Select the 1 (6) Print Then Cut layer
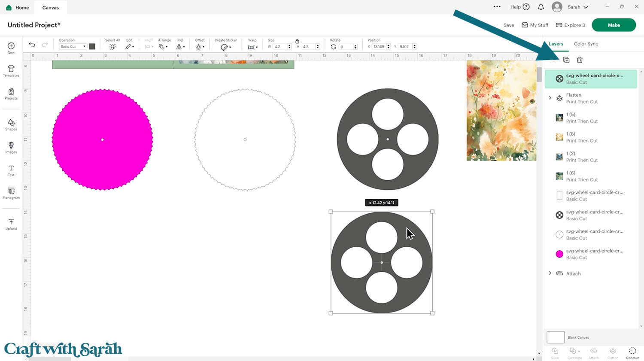The width and height of the screenshot is (644, 361). 591,176
